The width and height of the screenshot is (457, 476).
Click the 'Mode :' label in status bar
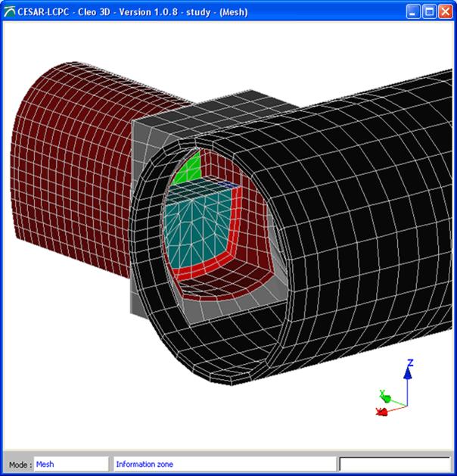click(x=20, y=465)
